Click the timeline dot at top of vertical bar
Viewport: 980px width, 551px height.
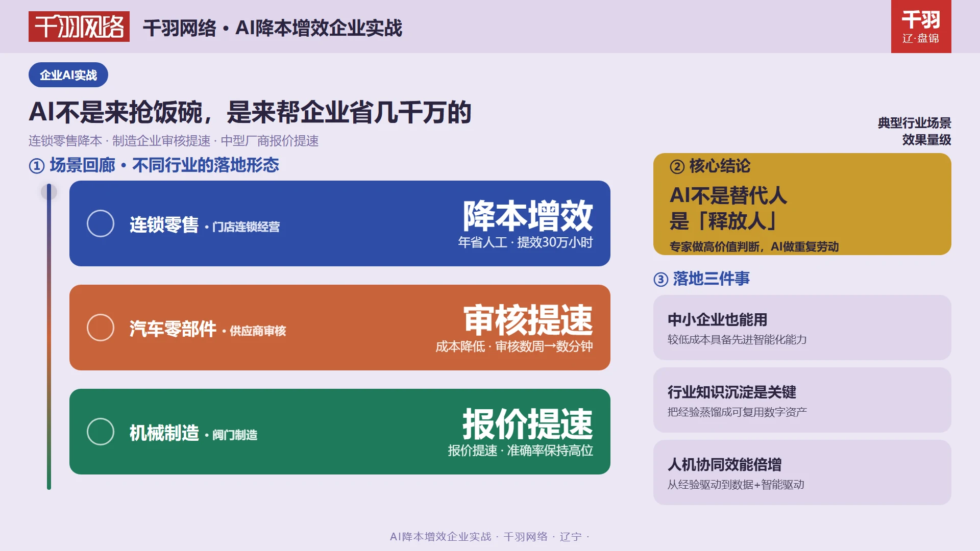[49, 192]
